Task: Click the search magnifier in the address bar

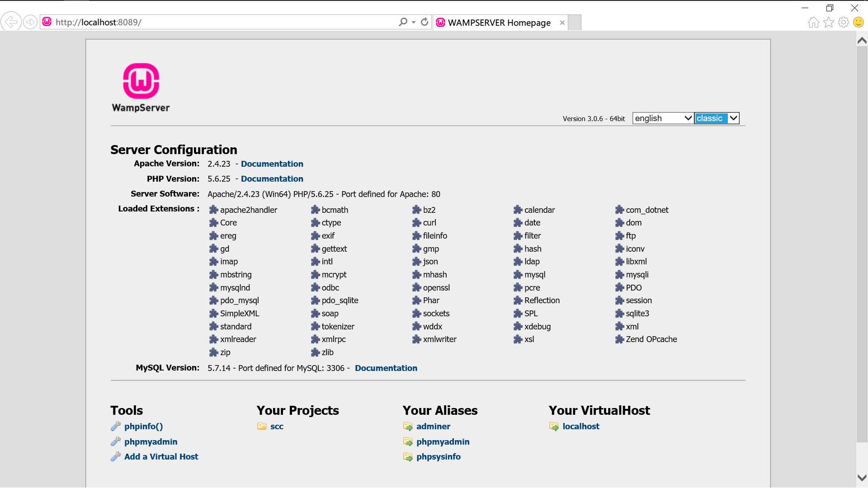Action: point(403,22)
